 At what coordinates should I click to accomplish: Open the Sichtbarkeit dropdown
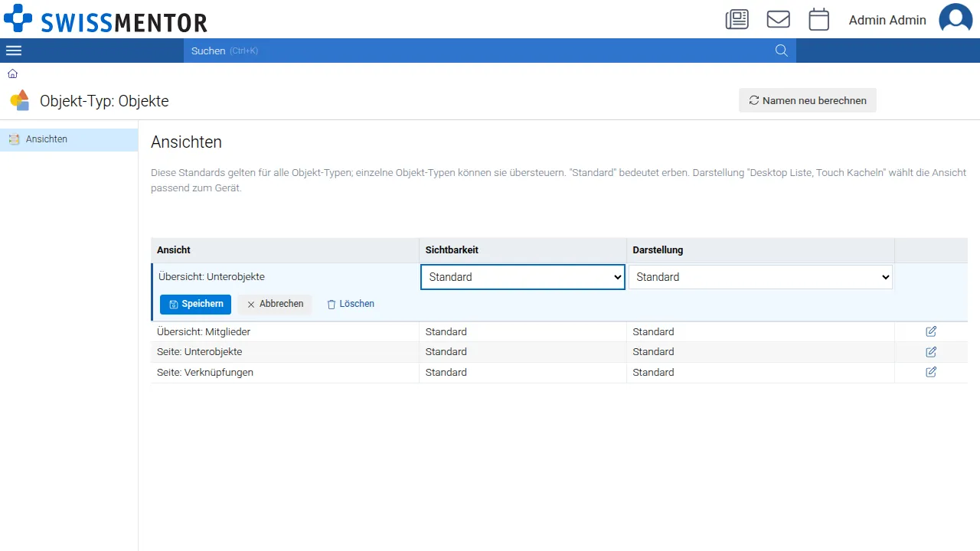[x=523, y=277]
